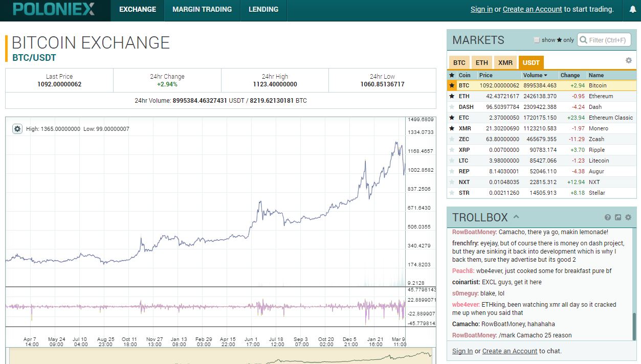Star the DASH market as favorite
This screenshot has height=364, width=641.
point(452,107)
